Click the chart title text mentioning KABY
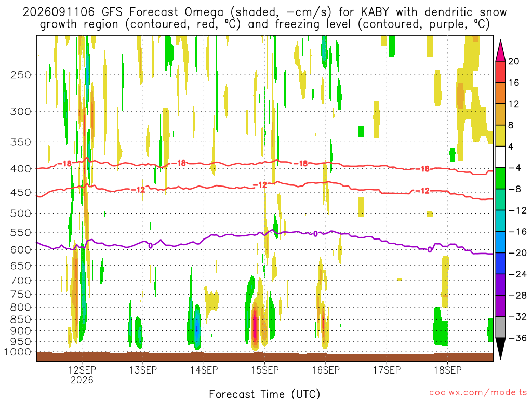This screenshot has height=399, width=532. click(264, 18)
